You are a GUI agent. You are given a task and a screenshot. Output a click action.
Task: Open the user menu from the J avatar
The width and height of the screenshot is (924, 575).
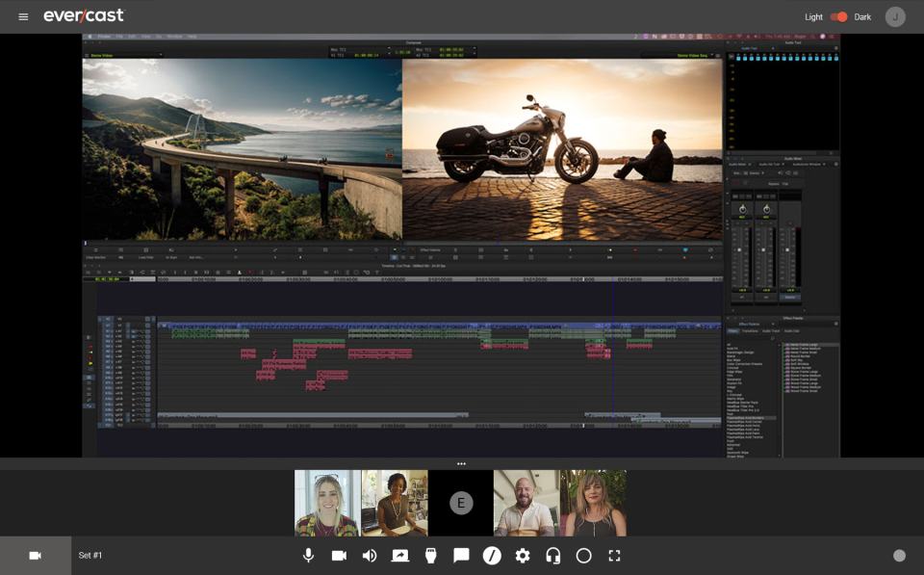pos(895,16)
